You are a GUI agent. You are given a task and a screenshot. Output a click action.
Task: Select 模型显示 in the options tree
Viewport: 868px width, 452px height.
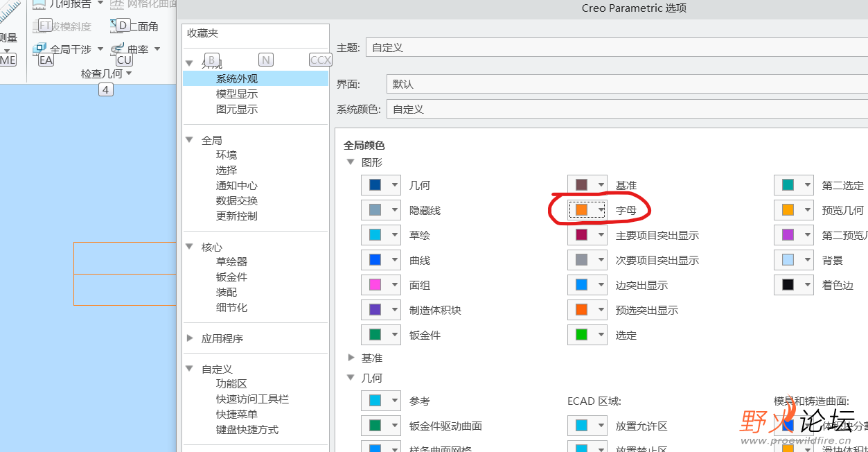[x=236, y=94]
